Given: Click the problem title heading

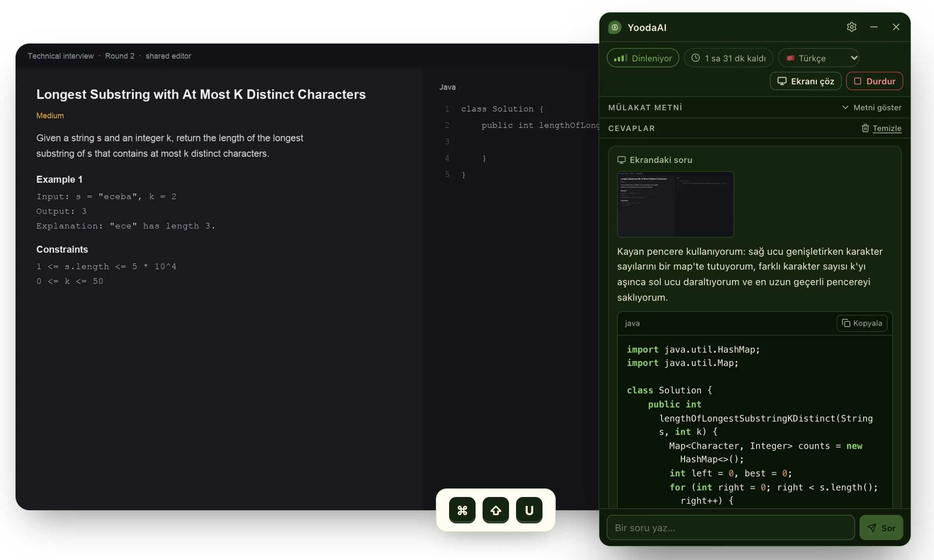Looking at the screenshot, I should click(201, 94).
